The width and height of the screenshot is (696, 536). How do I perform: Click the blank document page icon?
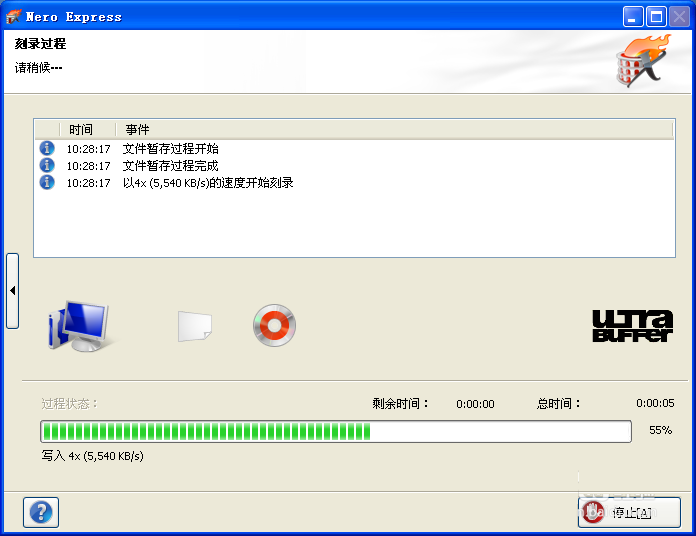pos(194,326)
